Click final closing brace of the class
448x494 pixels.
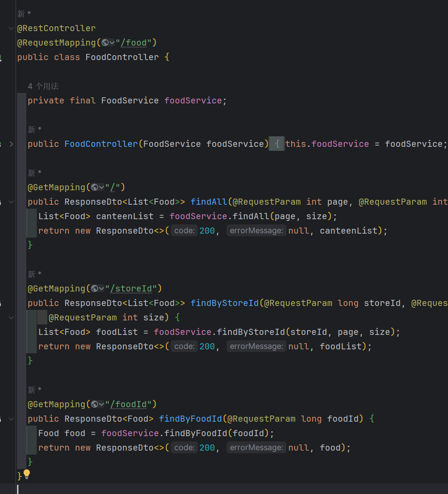(x=20, y=476)
